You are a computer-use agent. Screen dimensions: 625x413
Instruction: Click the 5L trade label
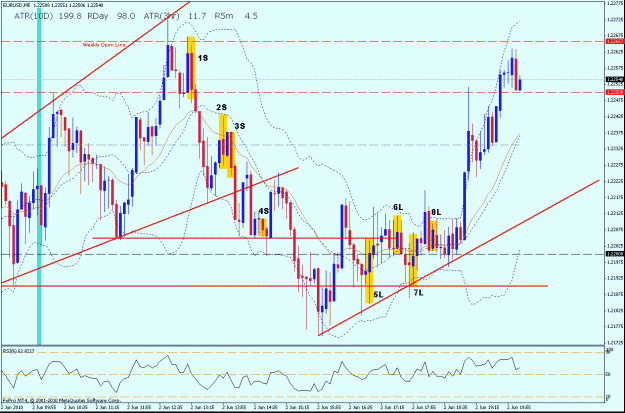pos(378,295)
